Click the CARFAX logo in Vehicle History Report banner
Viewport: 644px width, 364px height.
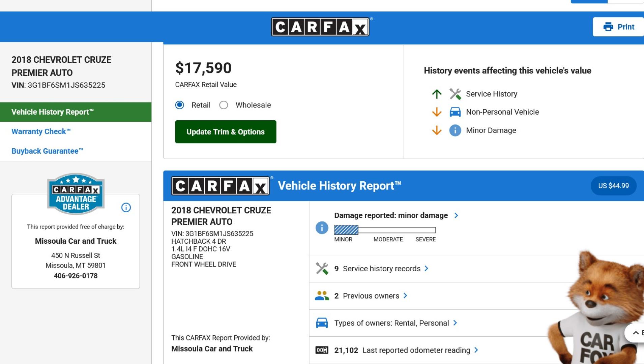pyautogui.click(x=220, y=186)
